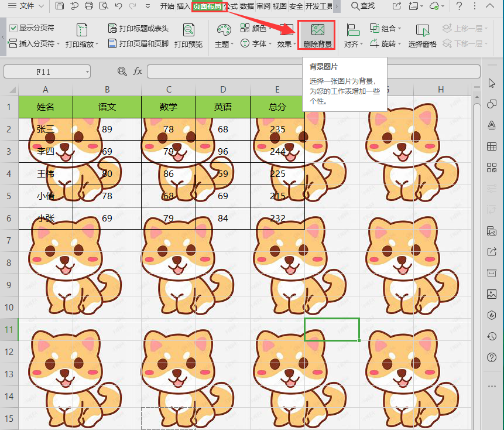504x430 pixels.
Task: Open the 效果 effects dropdown
Action: click(287, 44)
